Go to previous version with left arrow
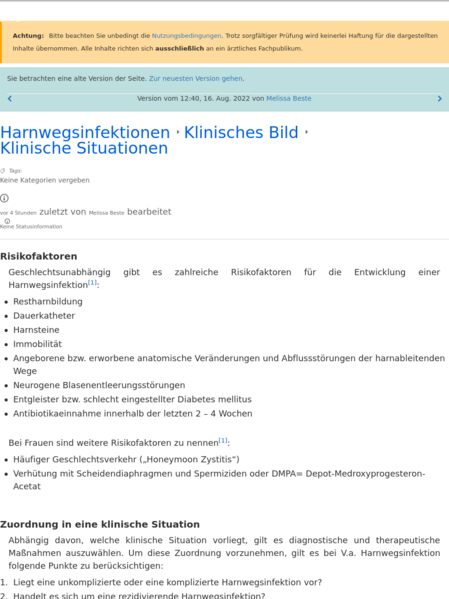449x599 pixels. coord(10,99)
